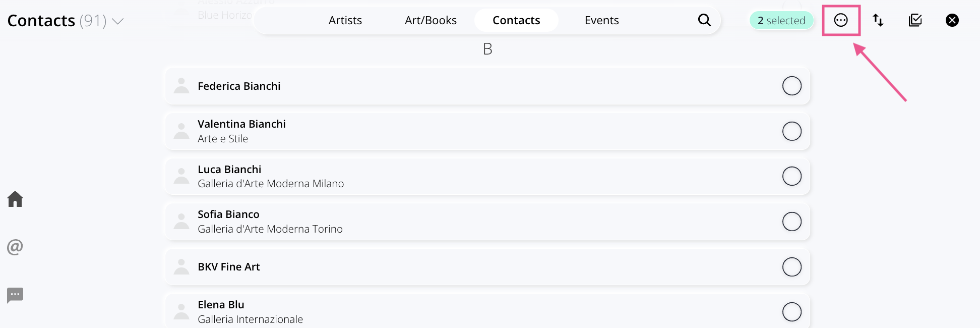980x328 pixels.
Task: Toggle selection for Valentina Bianchi
Action: (x=792, y=131)
